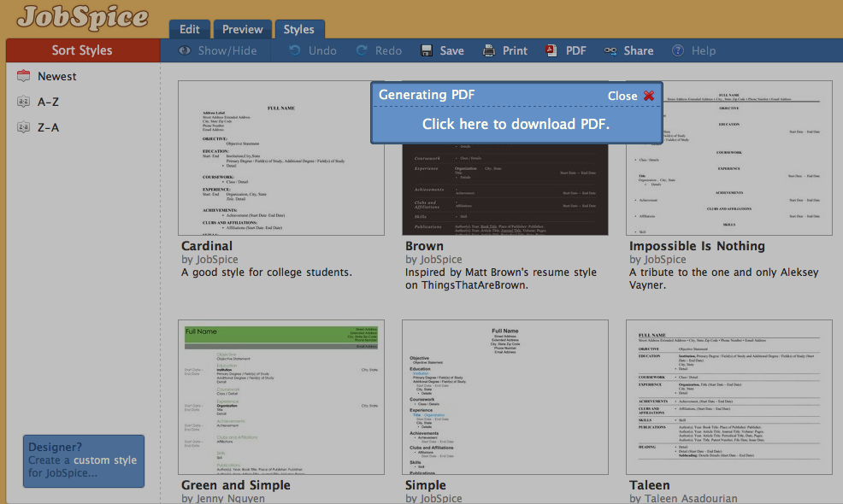Image resolution: width=843 pixels, height=504 pixels.
Task: Choose the Brown style thumbnail
Action: (x=505, y=189)
